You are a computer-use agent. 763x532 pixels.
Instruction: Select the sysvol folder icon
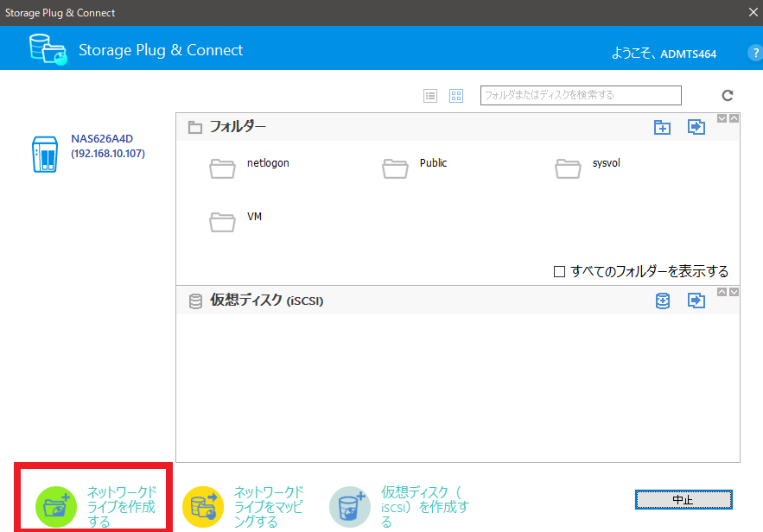[x=568, y=168]
